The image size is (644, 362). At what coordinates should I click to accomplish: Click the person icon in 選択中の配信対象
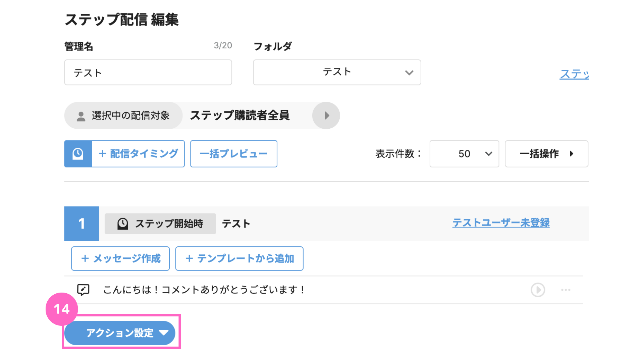(x=81, y=116)
